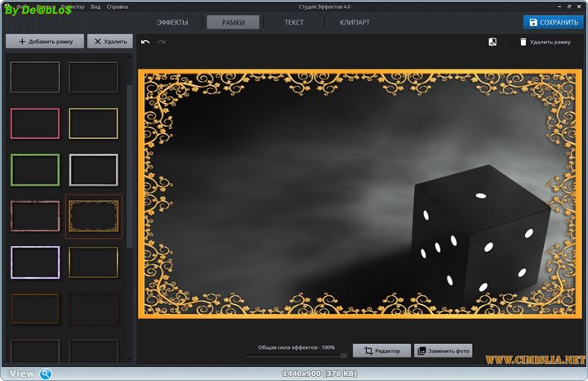The height and width of the screenshot is (381, 588).
Task: Select the red frame thumbnail
Action: pos(34,123)
